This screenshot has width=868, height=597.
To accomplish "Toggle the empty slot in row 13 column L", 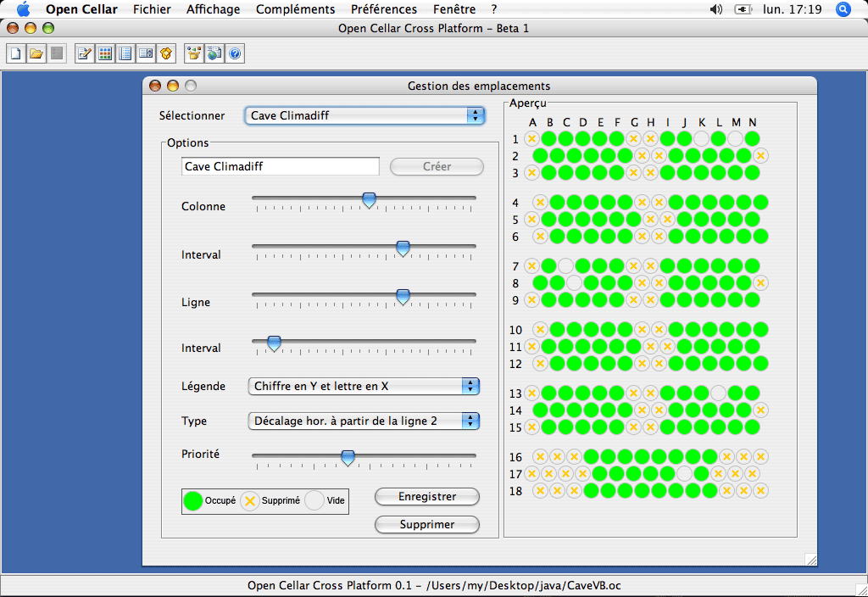I will pos(718,393).
